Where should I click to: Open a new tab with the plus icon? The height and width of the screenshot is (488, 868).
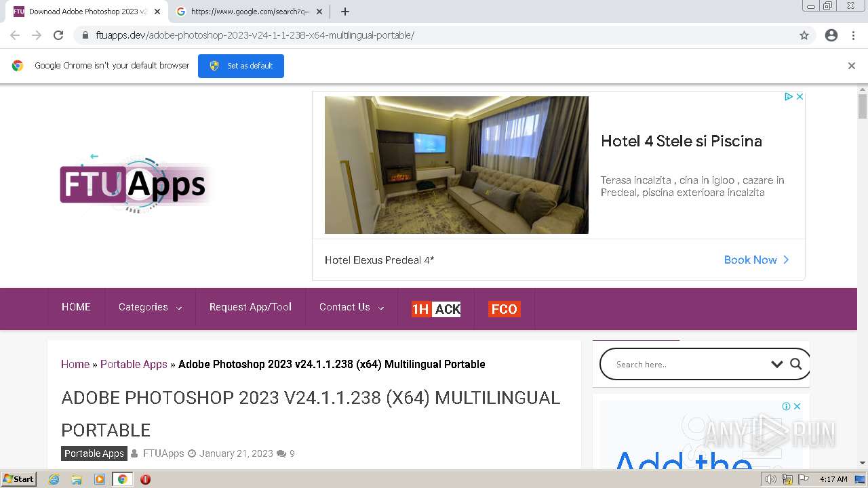tap(345, 12)
